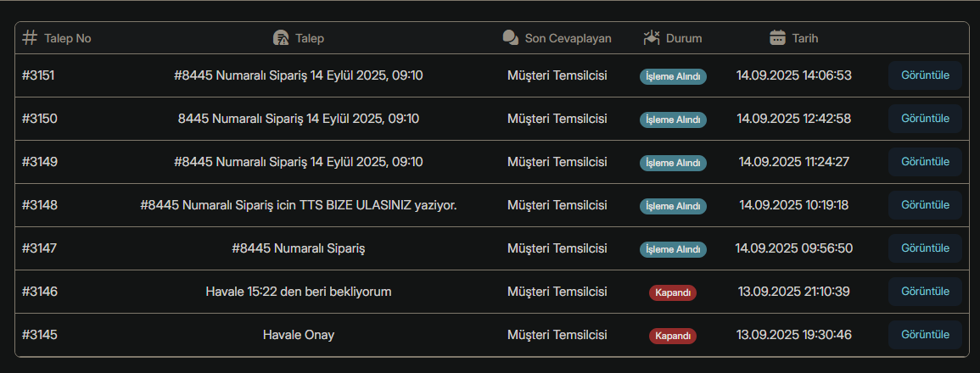Click İşleme Alındı badge on ticket #3151
Screen dimensions: 980x373
[x=673, y=76]
